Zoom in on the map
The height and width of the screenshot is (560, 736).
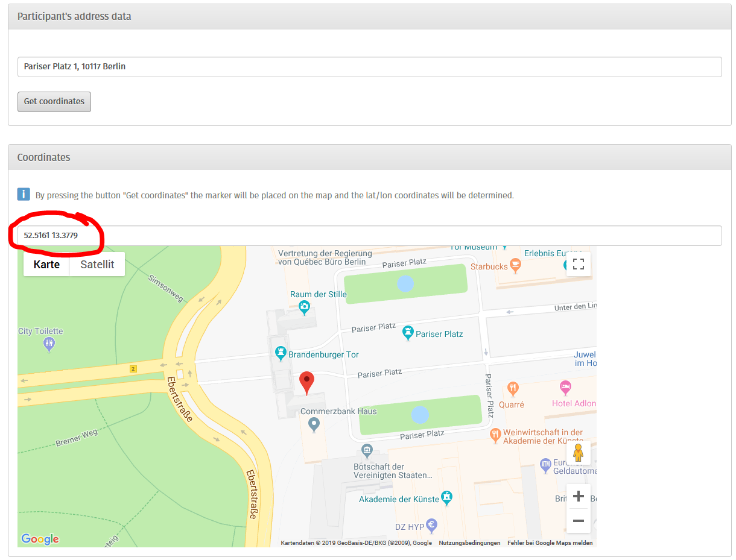[x=578, y=496]
